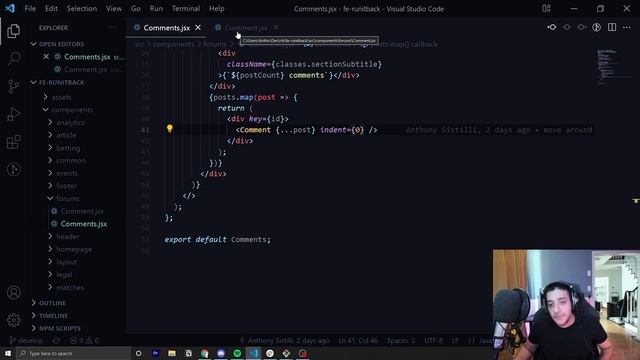Image resolution: width=640 pixels, height=360 pixels.
Task: Expand the Timeline section
Action: click(53, 316)
